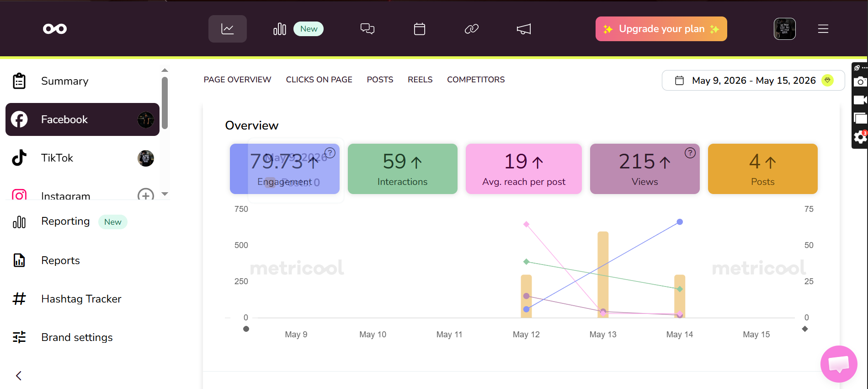
Task: Click the sidebar scroll down arrow
Action: click(165, 194)
